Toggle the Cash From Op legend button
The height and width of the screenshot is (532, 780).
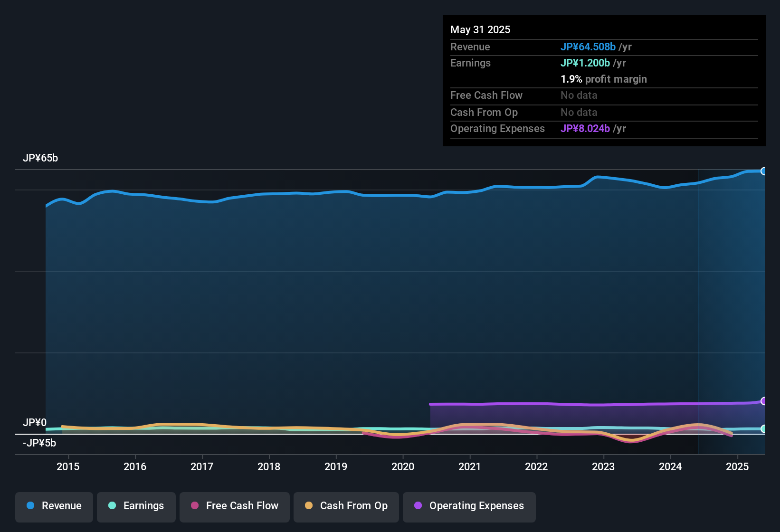346,507
